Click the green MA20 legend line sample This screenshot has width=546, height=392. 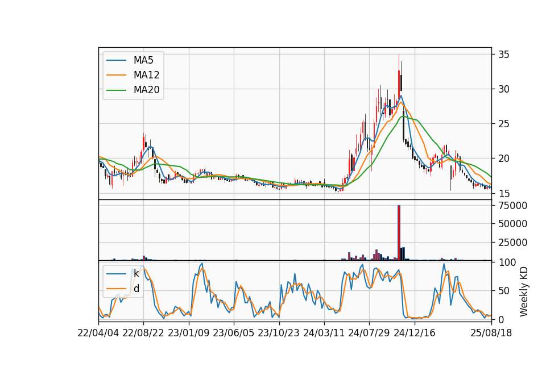point(116,90)
